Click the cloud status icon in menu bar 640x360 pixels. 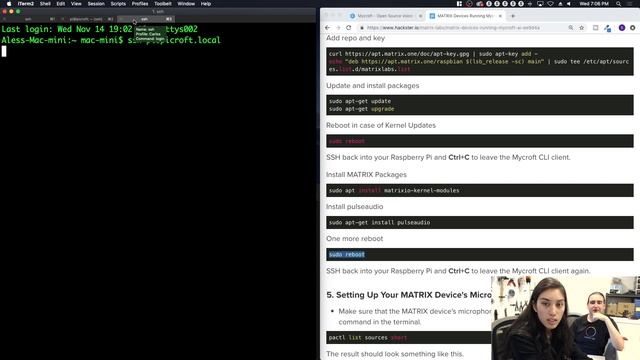[480, 4]
